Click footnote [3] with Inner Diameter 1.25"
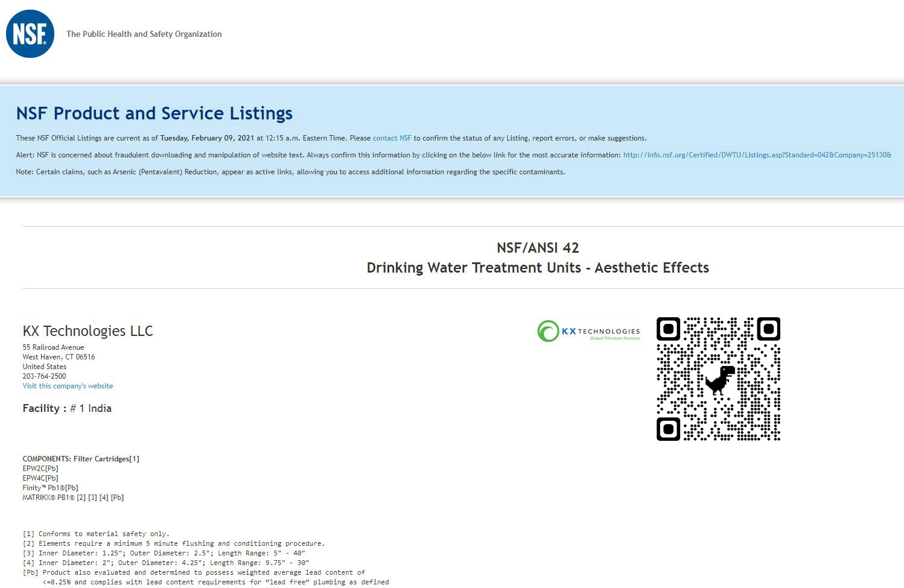This screenshot has width=904, height=588. (164, 553)
